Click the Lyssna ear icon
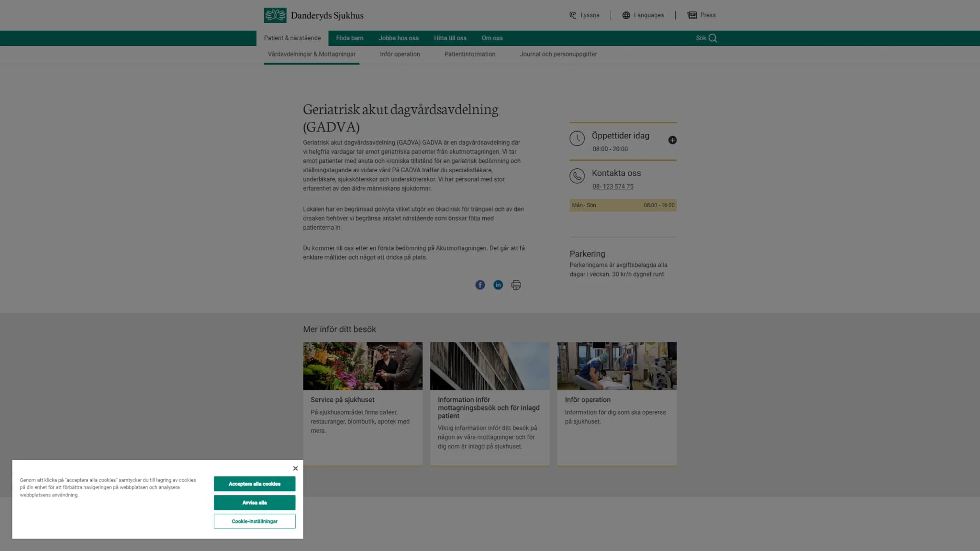 pyautogui.click(x=573, y=15)
